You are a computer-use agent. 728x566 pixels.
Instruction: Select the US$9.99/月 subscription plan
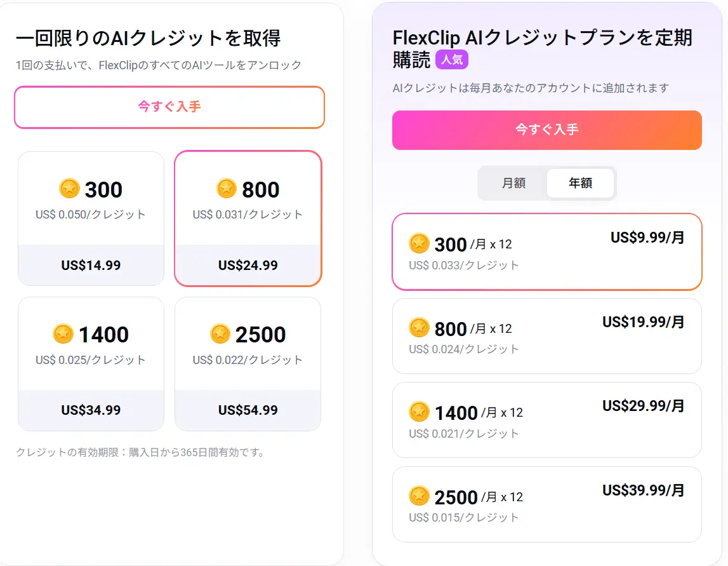pos(547,252)
